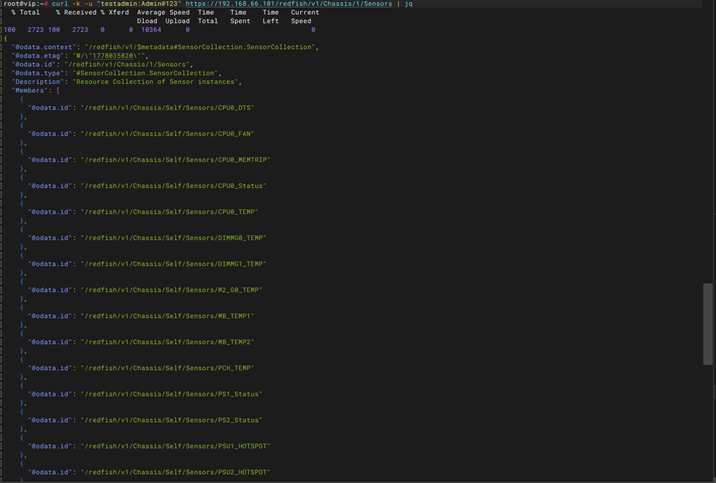Viewport: 716px width, 483px height.
Task: Click the @odata.context key
Action: [44, 47]
